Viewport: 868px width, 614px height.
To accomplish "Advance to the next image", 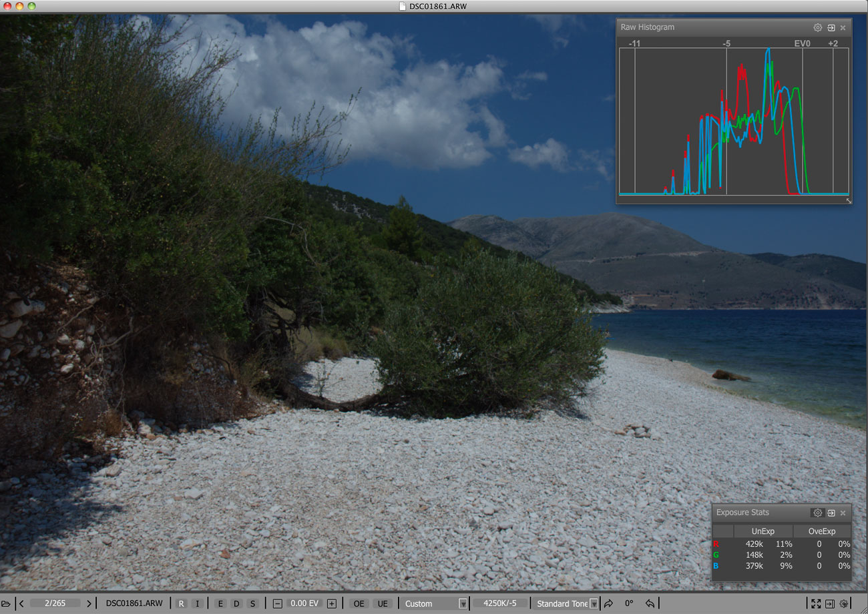I will coord(89,603).
